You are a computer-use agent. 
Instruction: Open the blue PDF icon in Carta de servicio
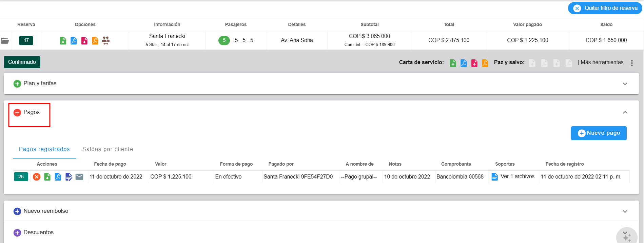464,63
